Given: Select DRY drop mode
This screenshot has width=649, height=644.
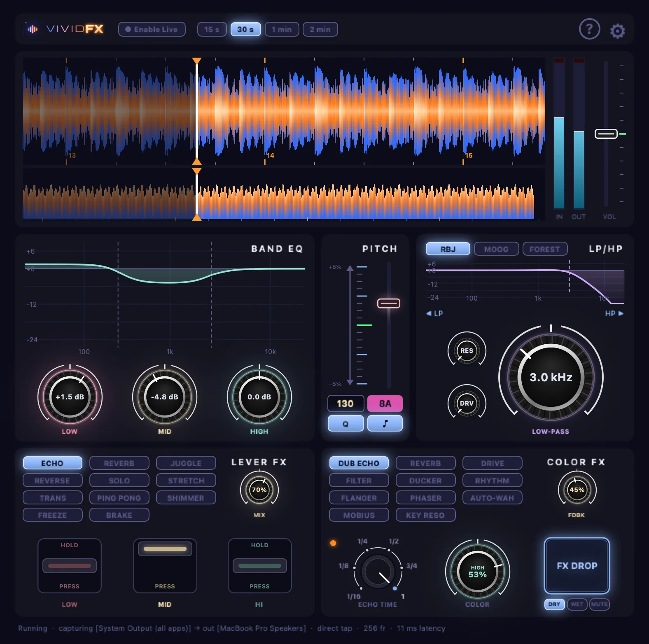Looking at the screenshot, I should 554,604.
